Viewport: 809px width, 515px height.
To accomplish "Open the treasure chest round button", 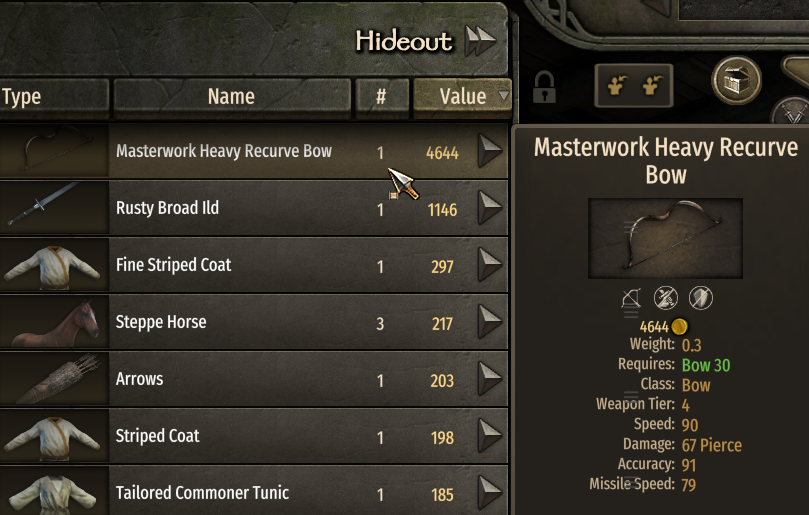I will (736, 81).
